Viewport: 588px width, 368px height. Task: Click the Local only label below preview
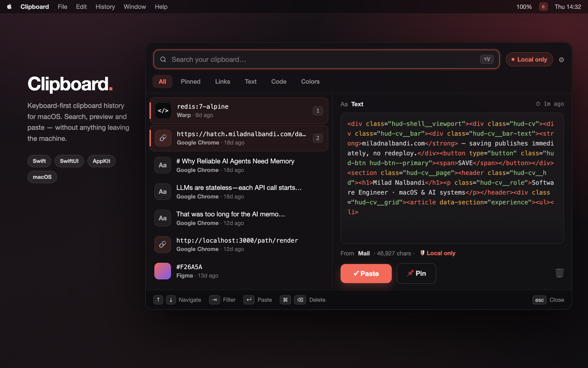441,253
